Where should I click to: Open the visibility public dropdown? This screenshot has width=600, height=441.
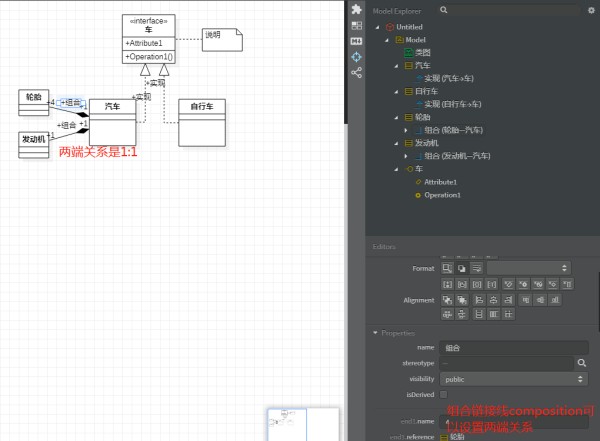[514, 379]
